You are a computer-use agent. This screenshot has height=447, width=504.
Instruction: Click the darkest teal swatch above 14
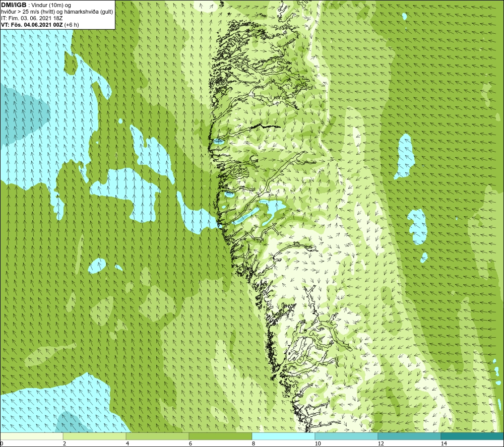coord(472,436)
